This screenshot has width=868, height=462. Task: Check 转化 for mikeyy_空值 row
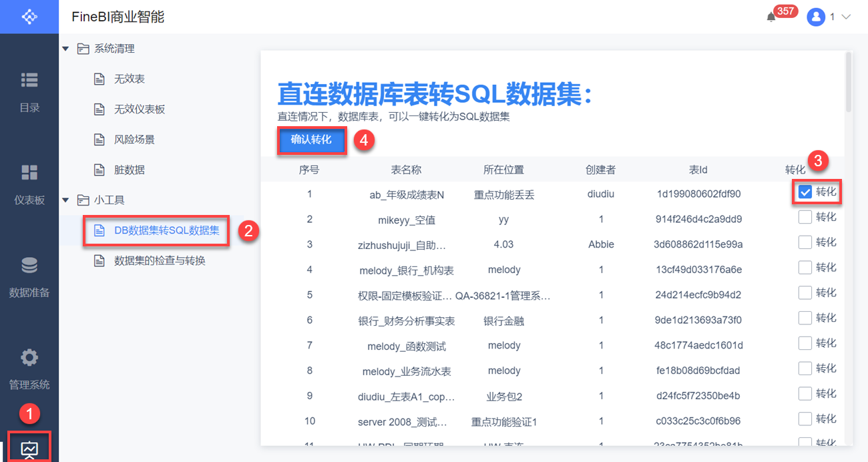coord(805,217)
